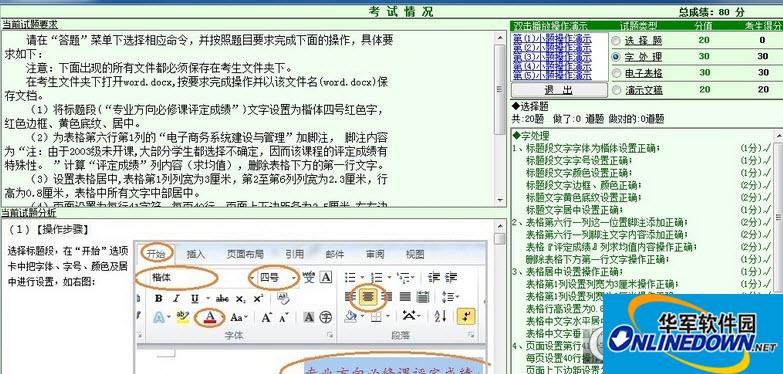783x374 pixels.
Task: Click the numbered list icon
Action: (376, 277)
